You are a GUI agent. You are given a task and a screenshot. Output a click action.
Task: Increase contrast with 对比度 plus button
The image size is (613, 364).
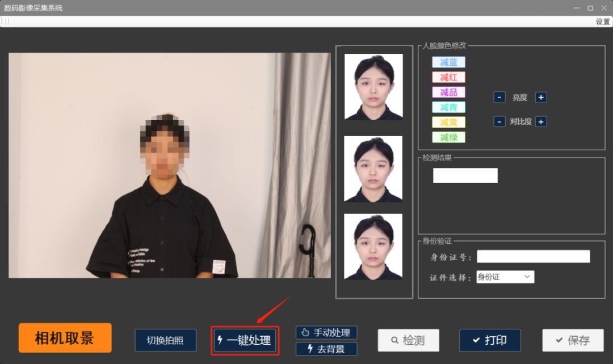541,121
